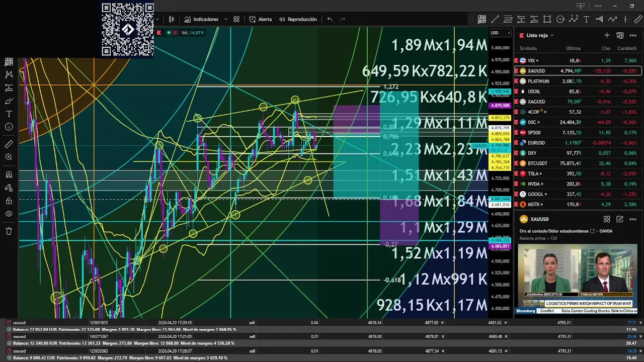This screenshot has width=644, height=362.
Task: Change the candlestick chart type
Action: (172, 19)
